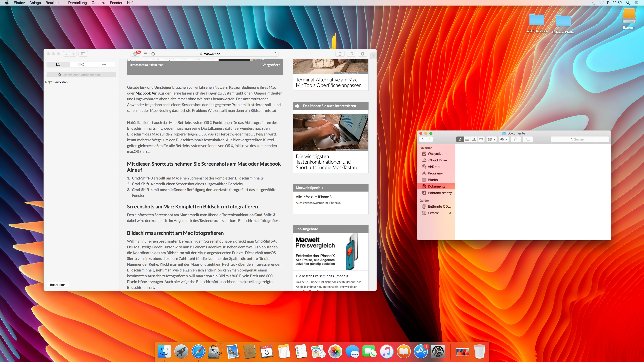Open Alle Infos zum iPhone 8 link

tap(314, 197)
